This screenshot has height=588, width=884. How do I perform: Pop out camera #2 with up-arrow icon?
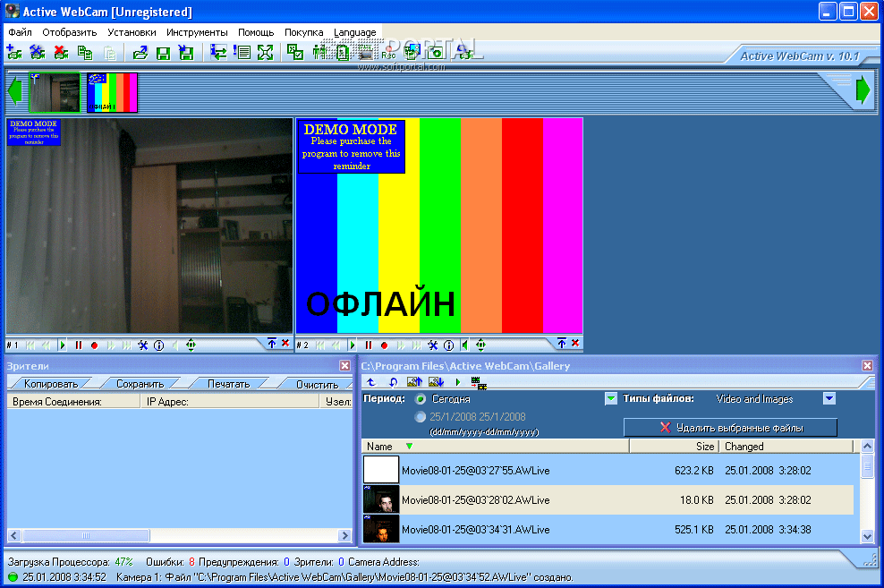coord(562,343)
